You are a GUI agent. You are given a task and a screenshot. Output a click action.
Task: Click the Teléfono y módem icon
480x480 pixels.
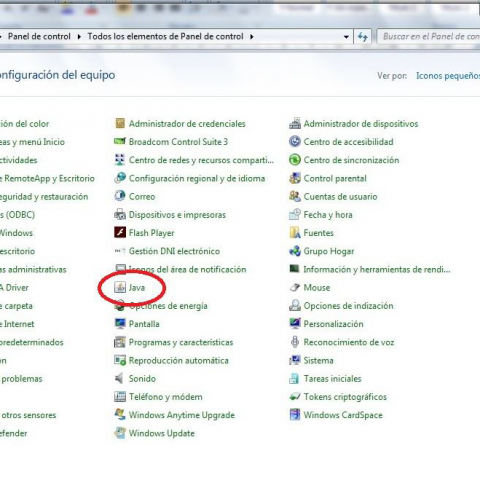pyautogui.click(x=120, y=397)
